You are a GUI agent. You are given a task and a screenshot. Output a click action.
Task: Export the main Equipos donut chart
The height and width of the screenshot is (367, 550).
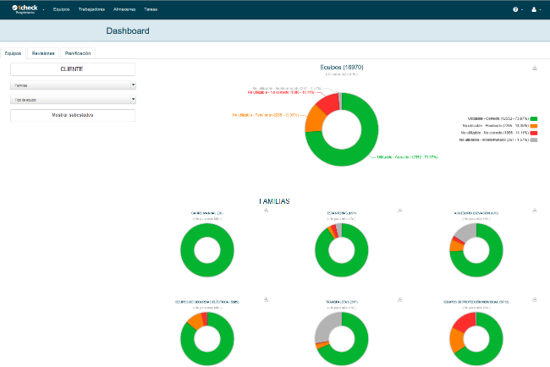click(x=535, y=68)
